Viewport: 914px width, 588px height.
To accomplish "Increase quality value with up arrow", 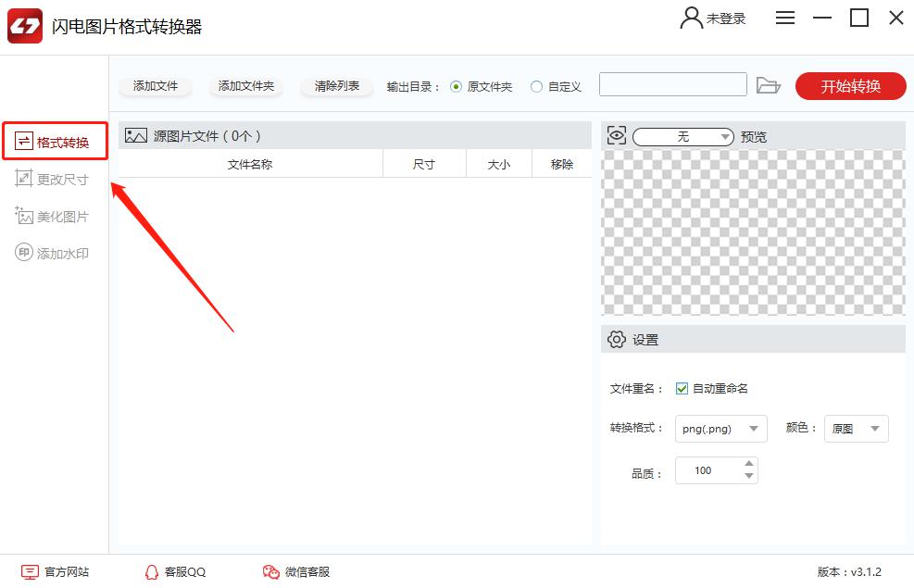I will [x=749, y=464].
